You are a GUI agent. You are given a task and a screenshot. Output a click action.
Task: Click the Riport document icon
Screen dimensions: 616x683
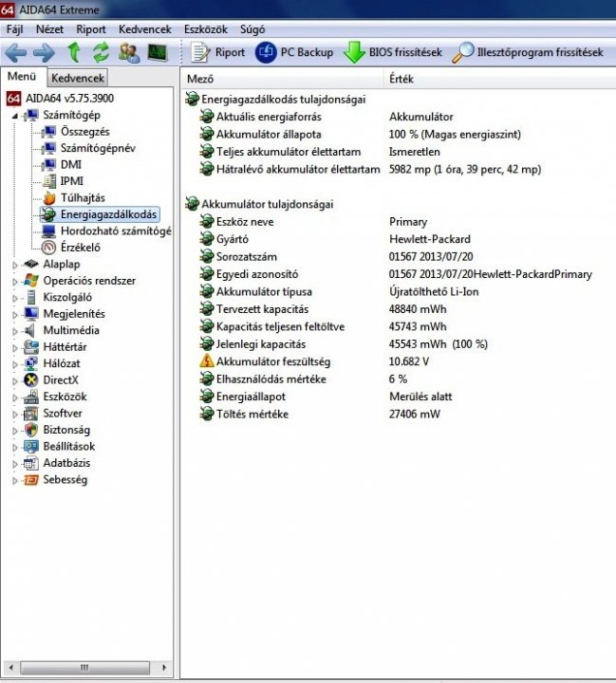(x=200, y=53)
